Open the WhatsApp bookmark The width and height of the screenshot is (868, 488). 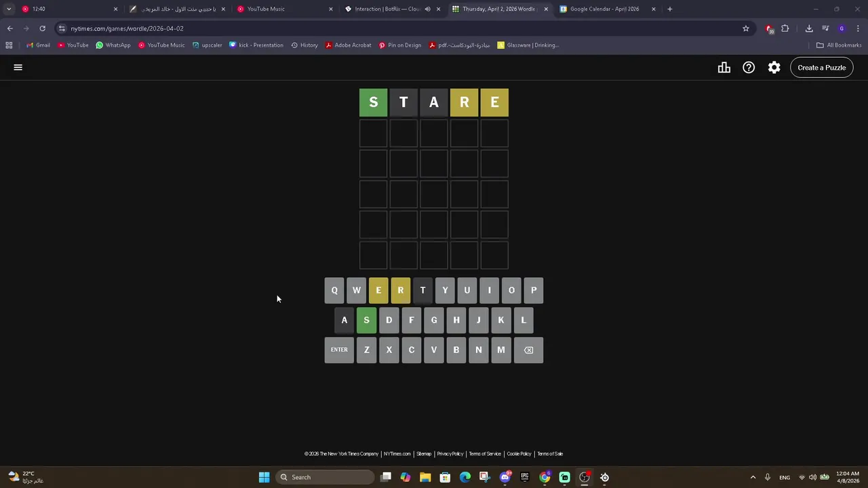coord(113,45)
